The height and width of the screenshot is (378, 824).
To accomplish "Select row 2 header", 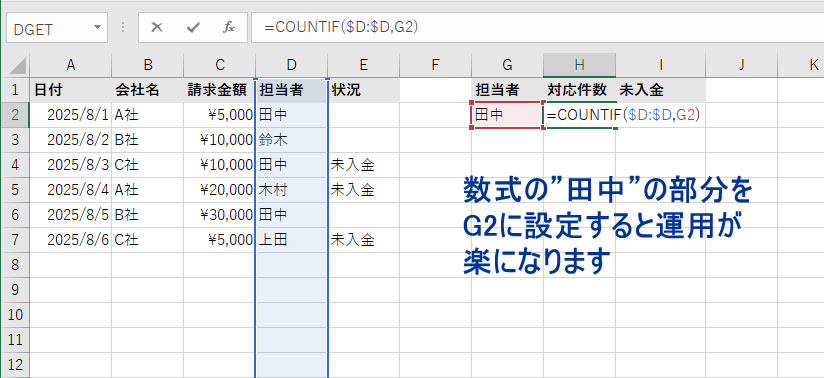I will pyautogui.click(x=15, y=115).
